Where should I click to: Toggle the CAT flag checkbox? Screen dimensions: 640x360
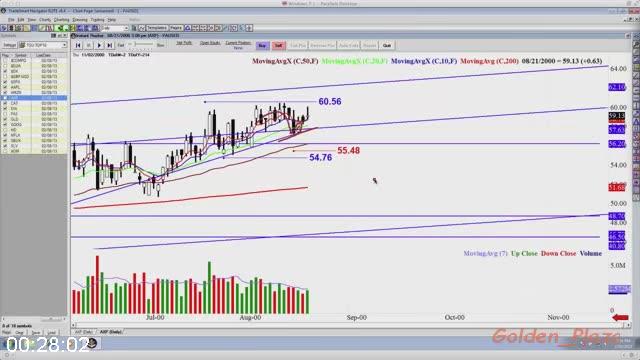click(5, 103)
